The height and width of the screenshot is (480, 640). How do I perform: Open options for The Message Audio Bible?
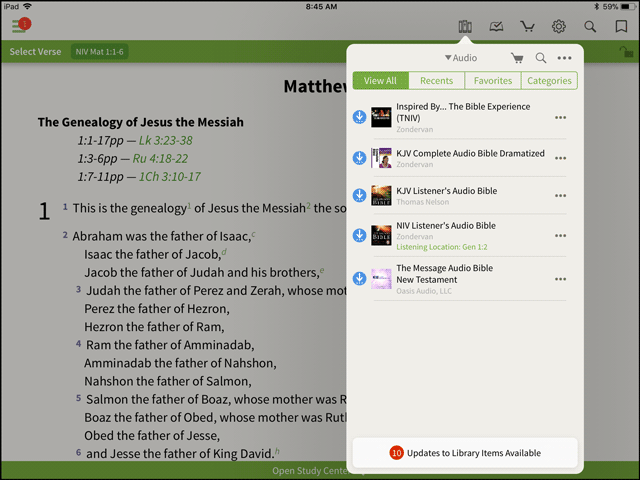click(x=560, y=279)
